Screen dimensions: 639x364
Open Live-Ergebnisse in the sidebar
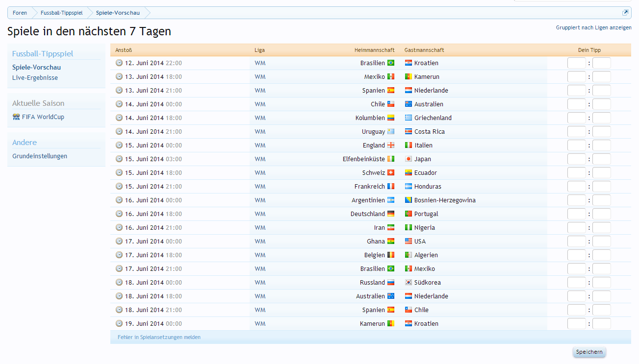point(35,78)
